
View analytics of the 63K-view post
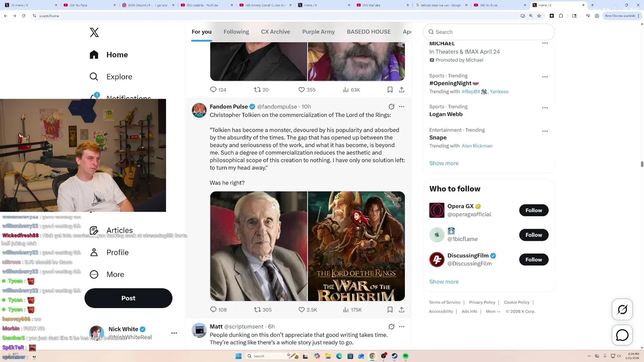[x=351, y=89]
